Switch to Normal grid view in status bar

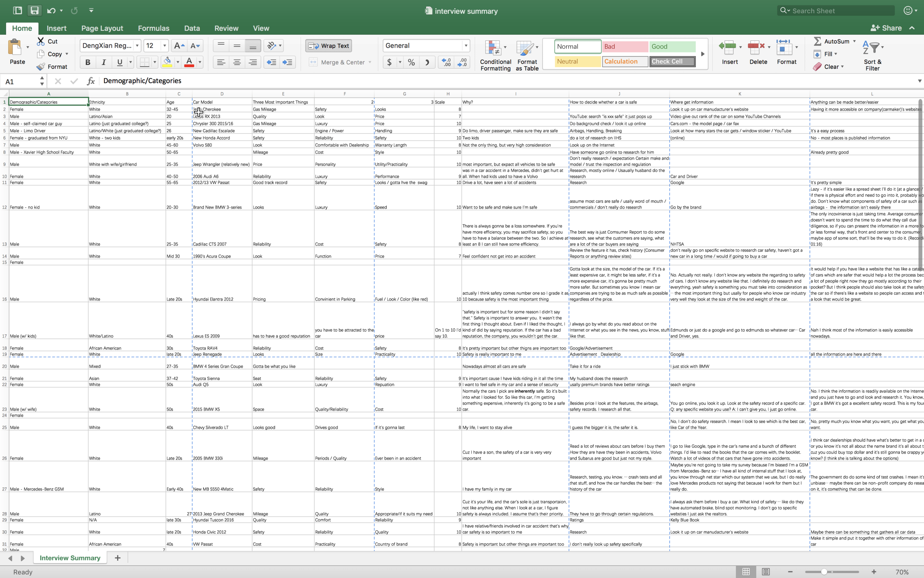pyautogui.click(x=745, y=572)
